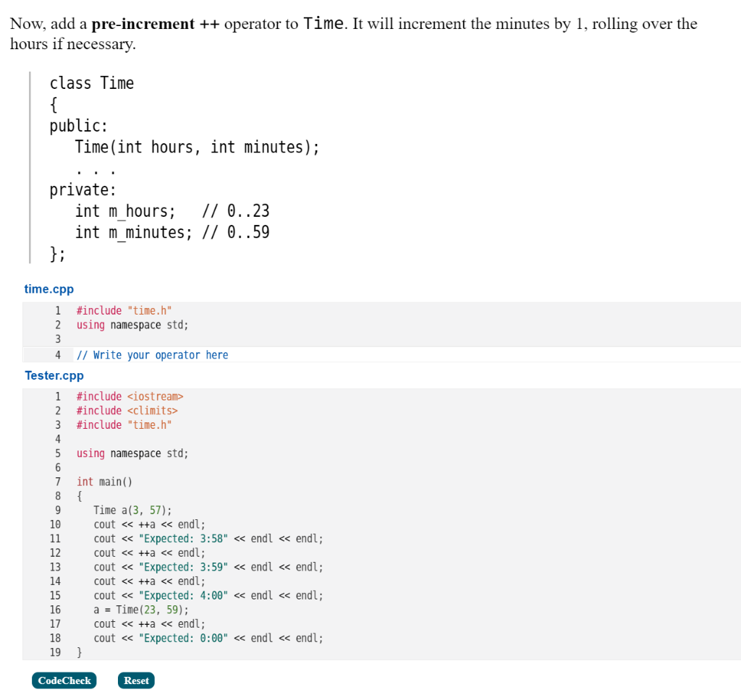This screenshot has width=741, height=700.
Task: Open the time.cpp file link
Action: click(48, 289)
